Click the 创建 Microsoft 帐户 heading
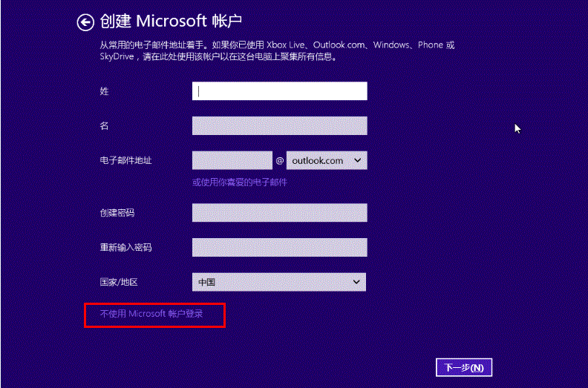This screenshot has height=388, width=588. (x=171, y=22)
